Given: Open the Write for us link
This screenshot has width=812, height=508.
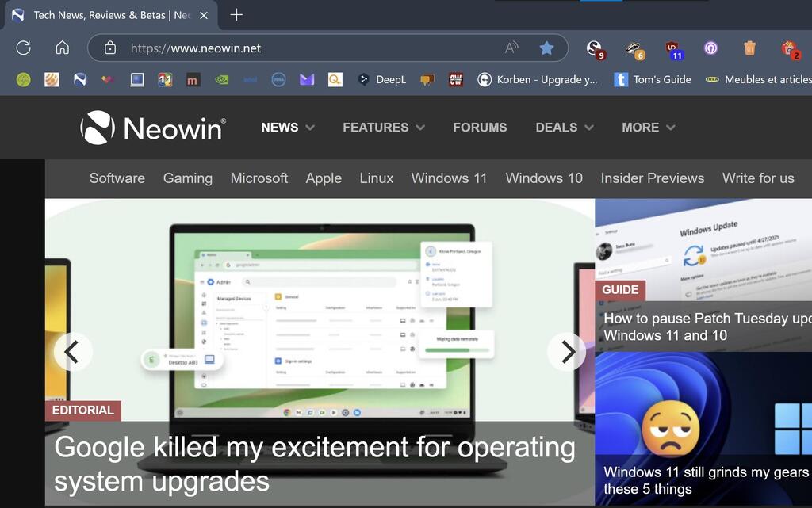Looking at the screenshot, I should click(x=758, y=178).
